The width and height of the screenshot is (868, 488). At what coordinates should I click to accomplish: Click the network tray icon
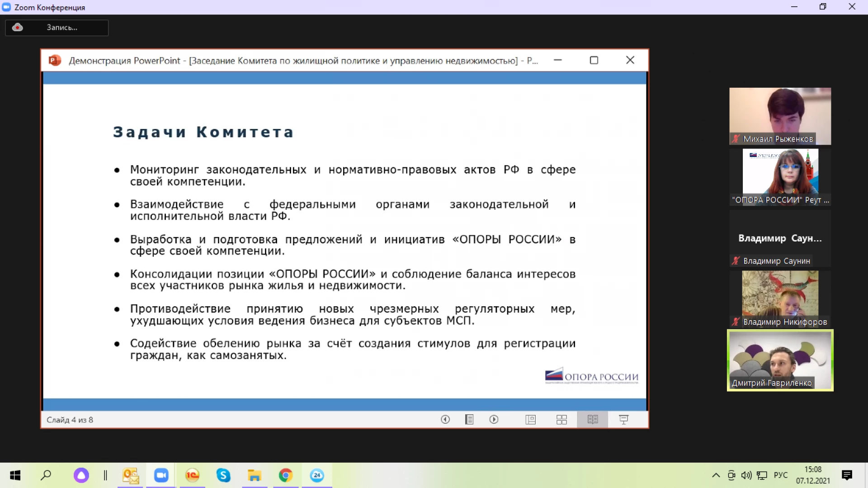[762, 475]
